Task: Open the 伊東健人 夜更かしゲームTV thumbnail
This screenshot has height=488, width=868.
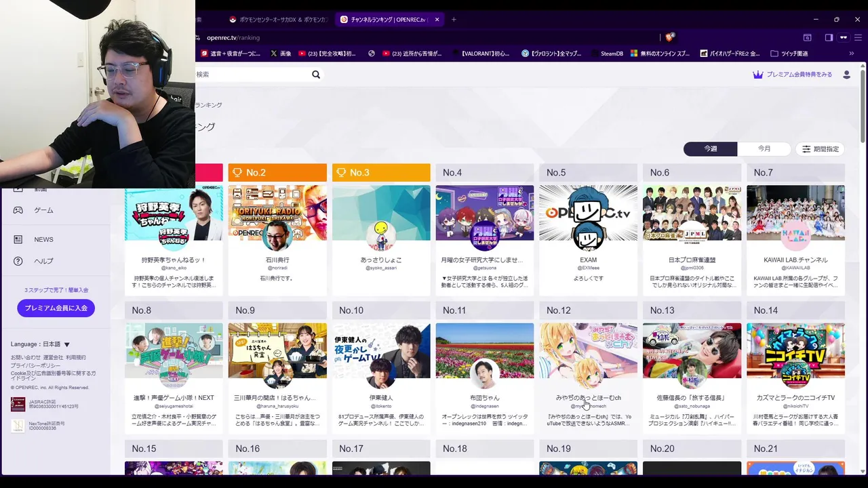Action: pyautogui.click(x=381, y=350)
